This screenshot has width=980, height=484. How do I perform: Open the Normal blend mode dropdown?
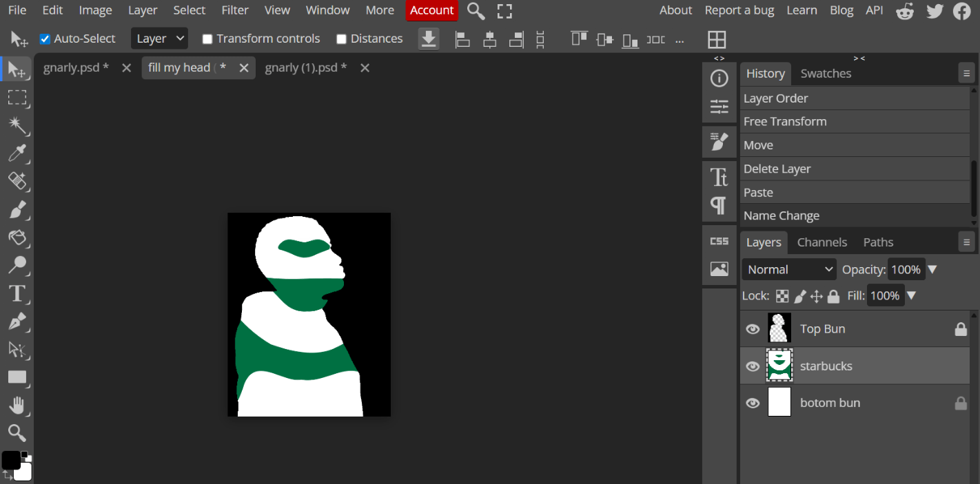click(x=789, y=269)
